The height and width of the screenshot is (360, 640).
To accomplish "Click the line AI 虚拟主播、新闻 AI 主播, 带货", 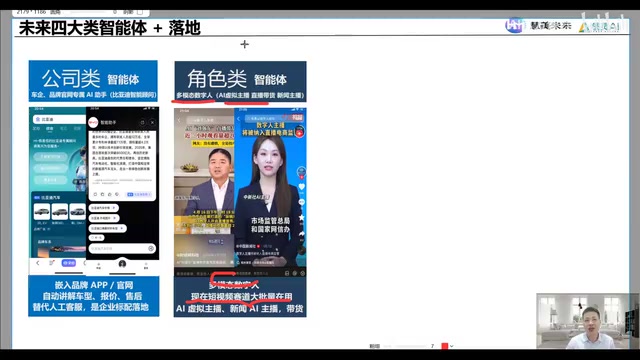I will click(x=240, y=309).
